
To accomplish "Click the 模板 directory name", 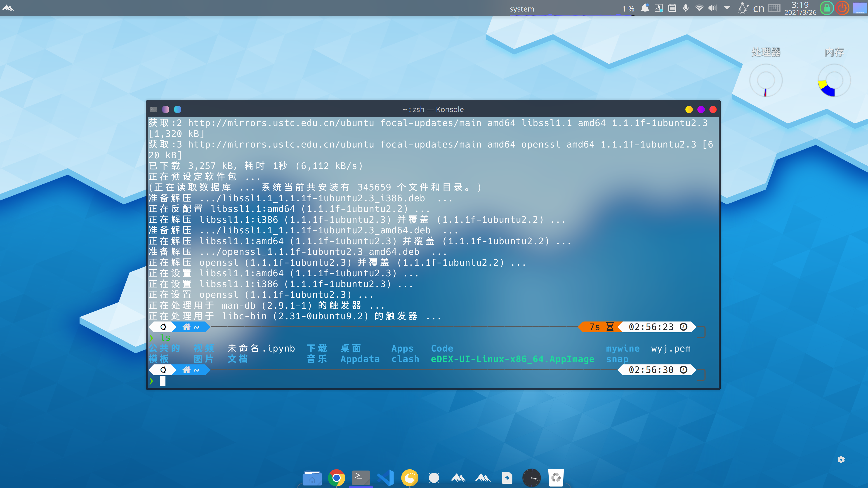I will click(x=159, y=359).
